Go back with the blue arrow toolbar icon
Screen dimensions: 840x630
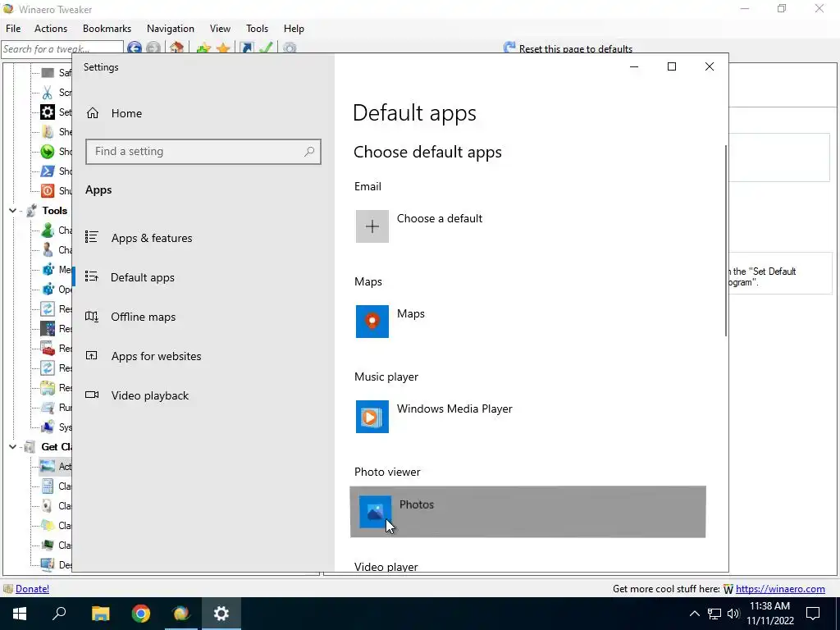134,48
